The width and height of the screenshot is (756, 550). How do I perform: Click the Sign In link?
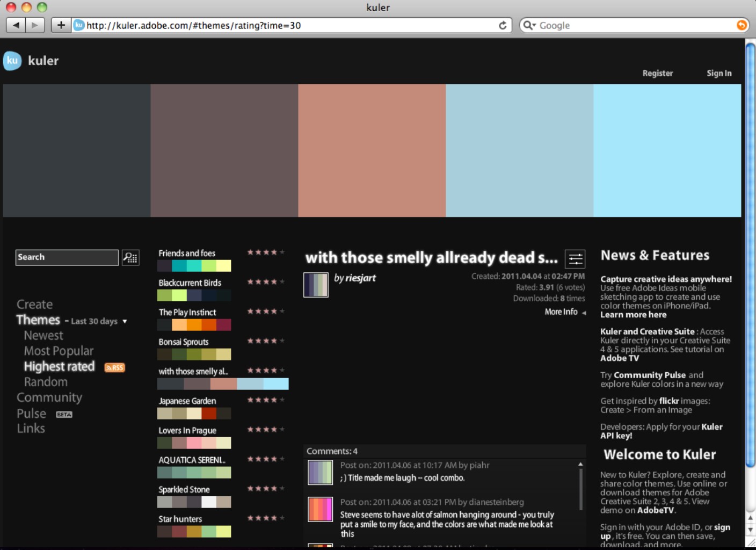tap(719, 73)
